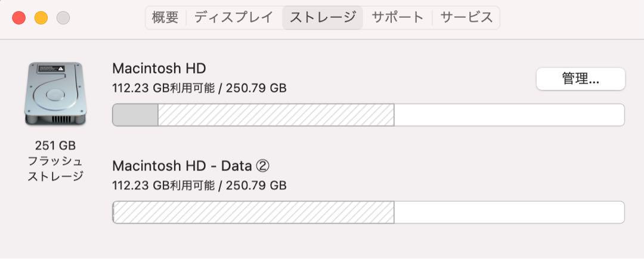Click the 251 GB label under drive icon
Image resolution: width=644 pixels, height=259 pixels.
(x=55, y=146)
